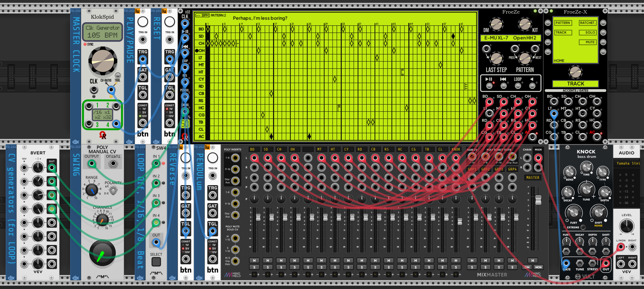Screen dimensions: 644x289
Task: Click the FroeZe-X TRACK selector knob
Action: click(x=575, y=72)
